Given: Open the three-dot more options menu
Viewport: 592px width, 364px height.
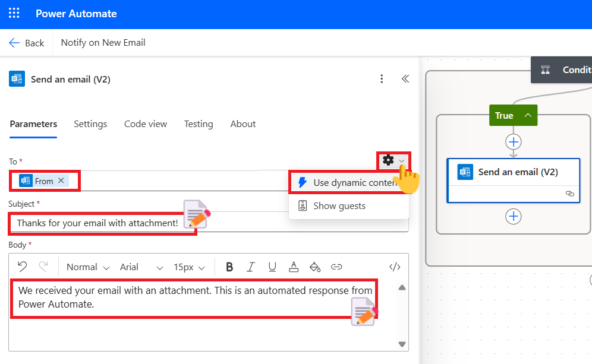Looking at the screenshot, I should pos(382,79).
